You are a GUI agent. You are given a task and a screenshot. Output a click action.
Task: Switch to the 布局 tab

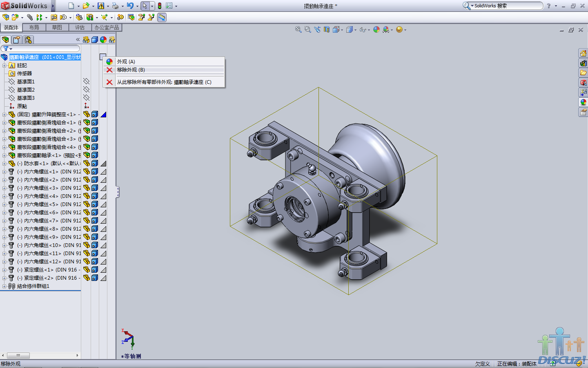click(34, 27)
